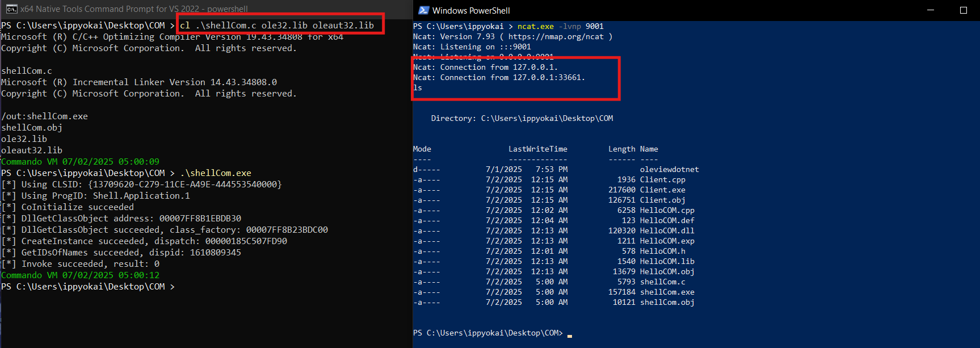Click the x64 Native Tools Command Prompt title
980x348 pixels.
click(134, 9)
